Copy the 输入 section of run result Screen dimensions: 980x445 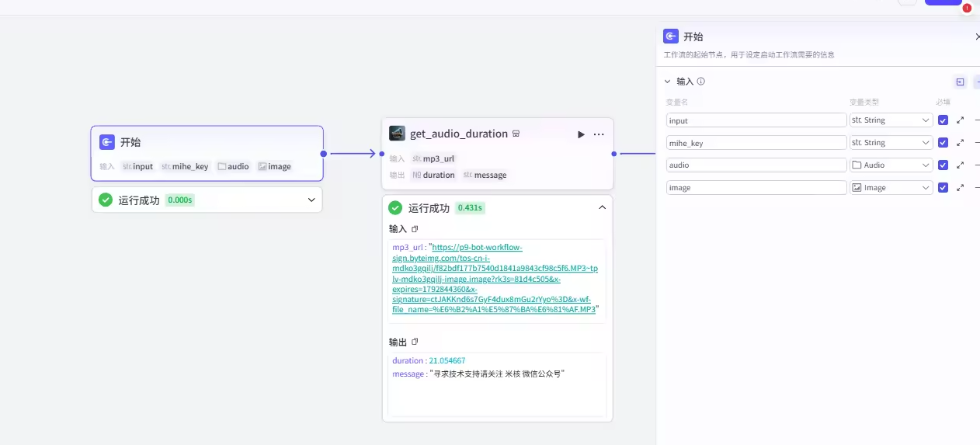pyautogui.click(x=415, y=229)
